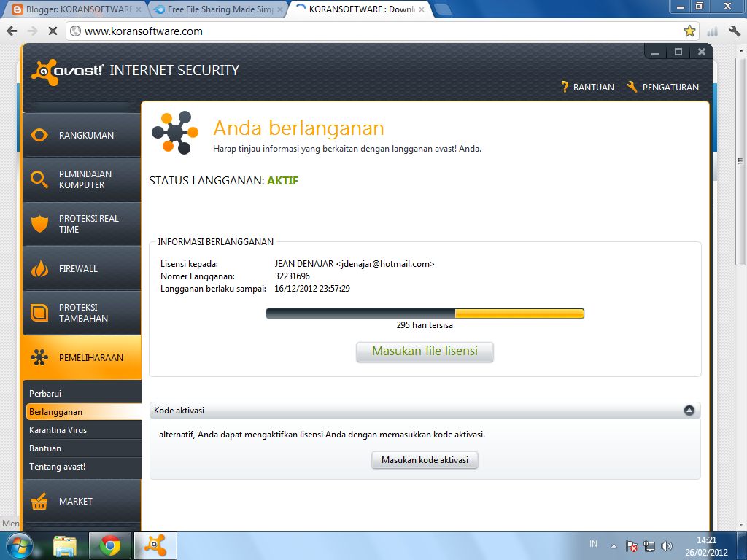Click Masukan kode aktivasi button

[425, 460]
